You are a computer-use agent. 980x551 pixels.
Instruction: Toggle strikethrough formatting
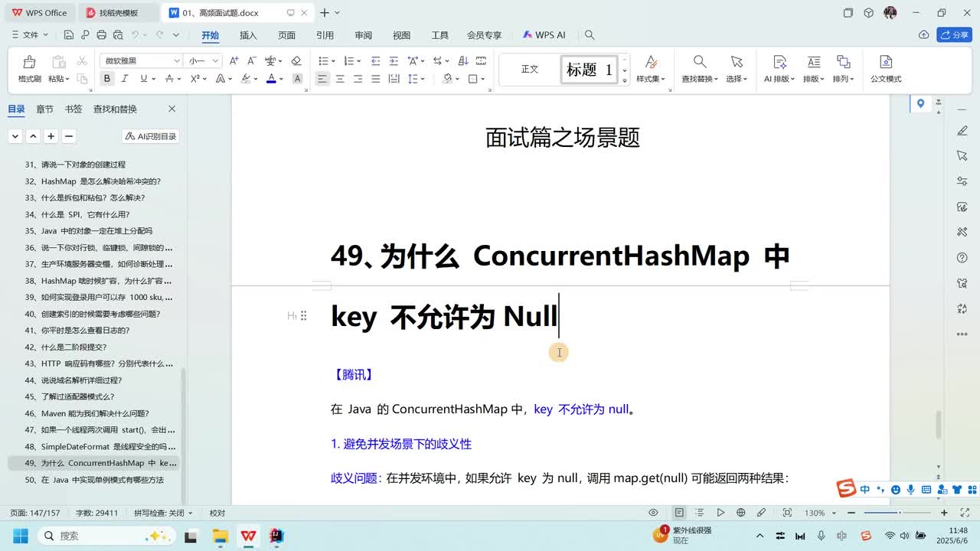click(x=169, y=79)
